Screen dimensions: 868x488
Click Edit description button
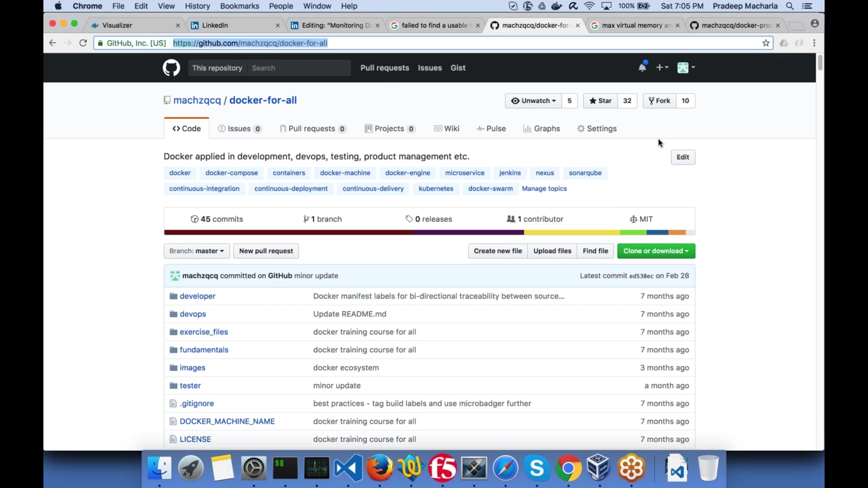click(x=683, y=157)
